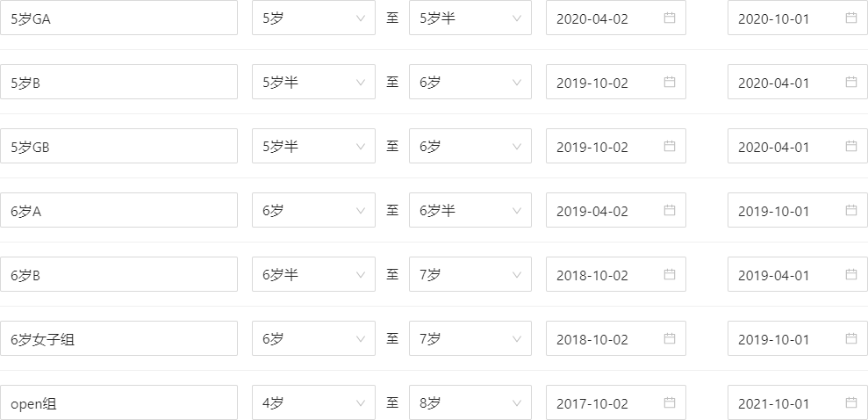Click calendar icon for 5岁GA start date 2020-04-02

(670, 18)
